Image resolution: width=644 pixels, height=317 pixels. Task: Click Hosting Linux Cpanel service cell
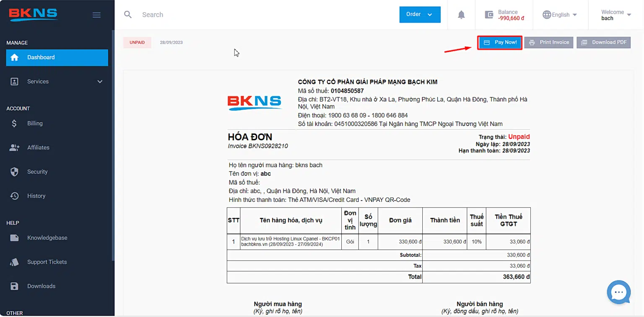[291, 242]
